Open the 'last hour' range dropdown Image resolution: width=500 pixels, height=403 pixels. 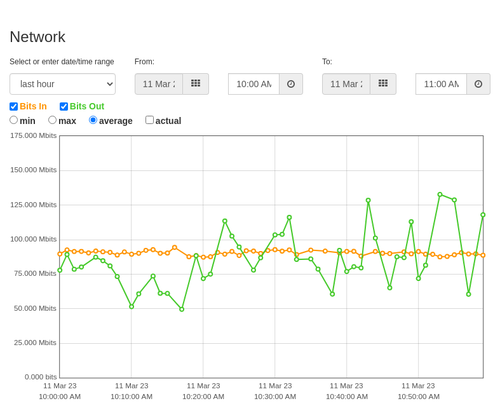[x=63, y=84]
